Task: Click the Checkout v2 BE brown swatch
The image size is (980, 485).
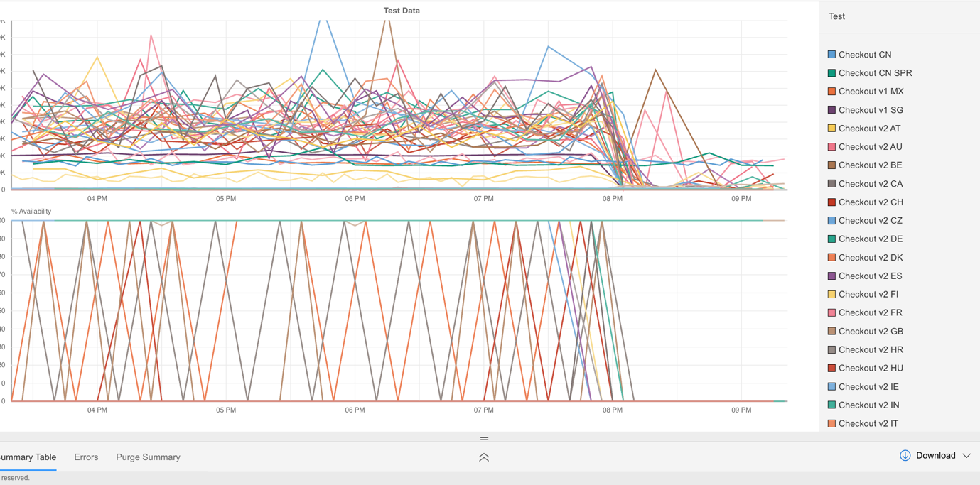Action: [x=831, y=165]
